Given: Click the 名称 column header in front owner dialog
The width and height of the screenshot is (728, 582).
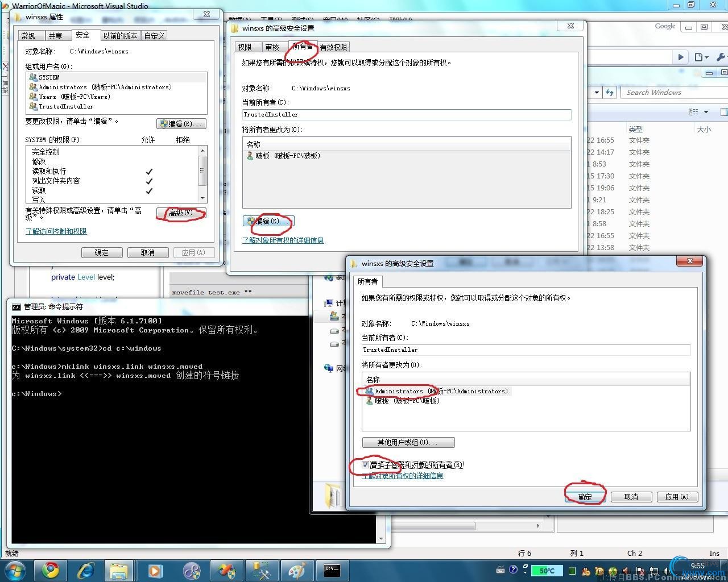Looking at the screenshot, I should pos(526,379).
